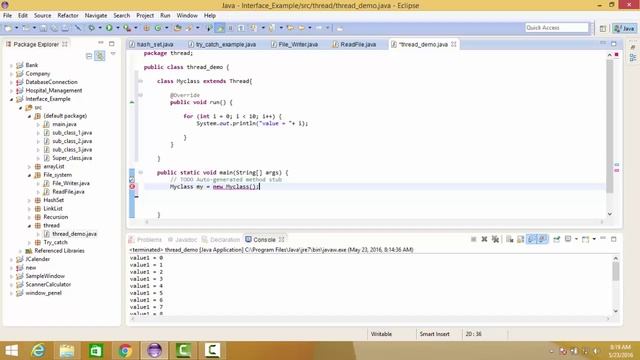Screen dimensions: 640x360
Task: Open Run button dropdown arrow
Action: pyautogui.click(x=118, y=28)
